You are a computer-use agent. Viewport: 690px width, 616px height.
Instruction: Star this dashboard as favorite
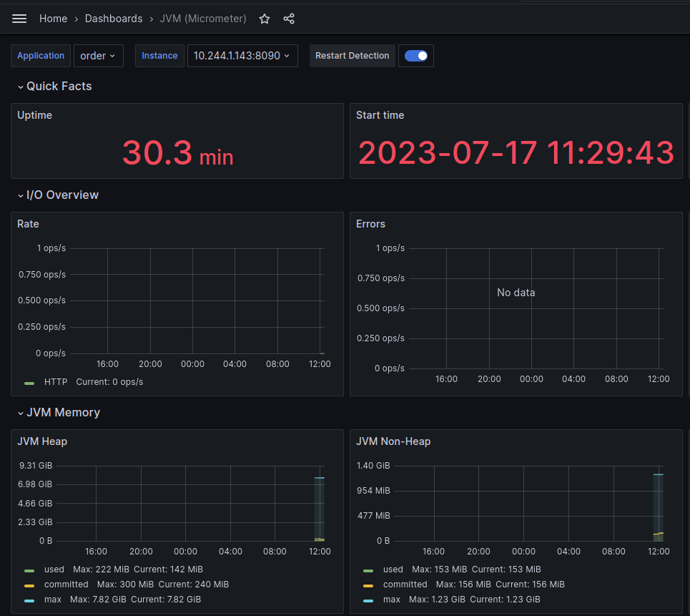click(265, 19)
